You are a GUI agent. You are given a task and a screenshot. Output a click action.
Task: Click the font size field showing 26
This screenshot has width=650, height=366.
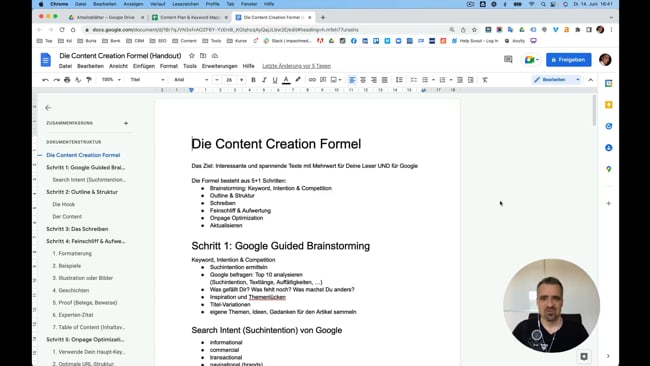click(229, 80)
